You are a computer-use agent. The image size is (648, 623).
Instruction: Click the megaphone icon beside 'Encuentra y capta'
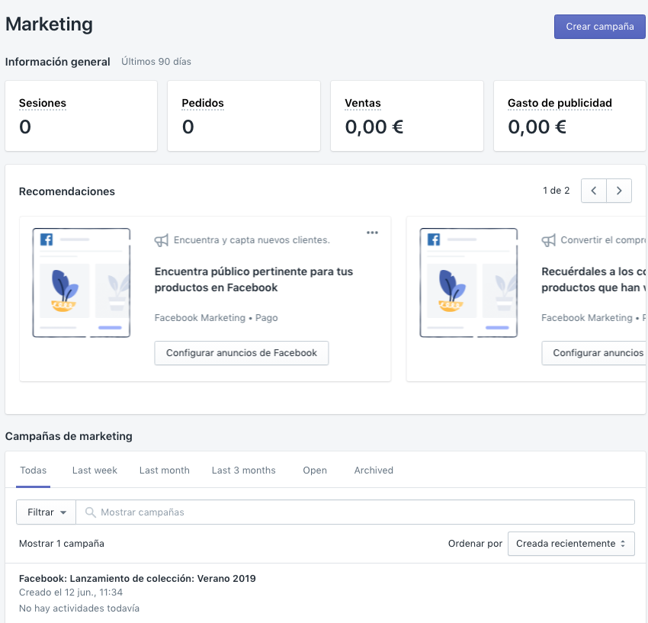point(161,240)
